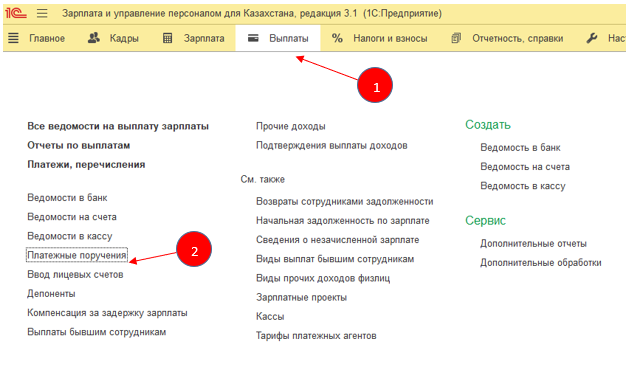This screenshot has width=631, height=366.
Task: Click the Зарплата calculator icon
Action: (x=167, y=38)
